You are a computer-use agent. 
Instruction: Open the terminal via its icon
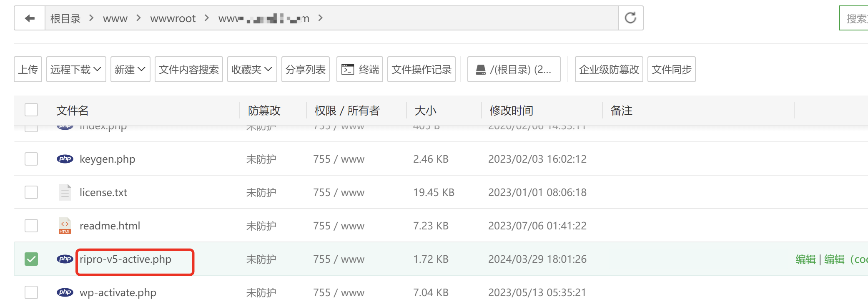point(347,69)
